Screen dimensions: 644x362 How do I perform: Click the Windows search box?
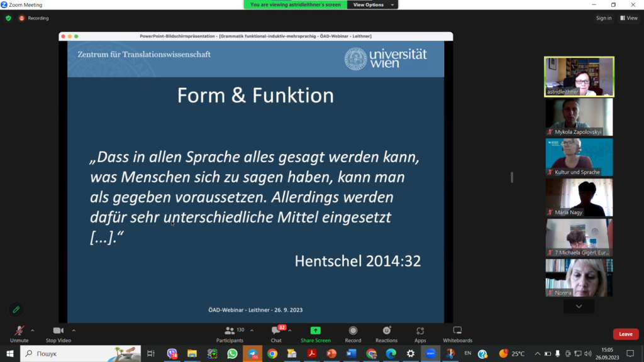point(80,353)
